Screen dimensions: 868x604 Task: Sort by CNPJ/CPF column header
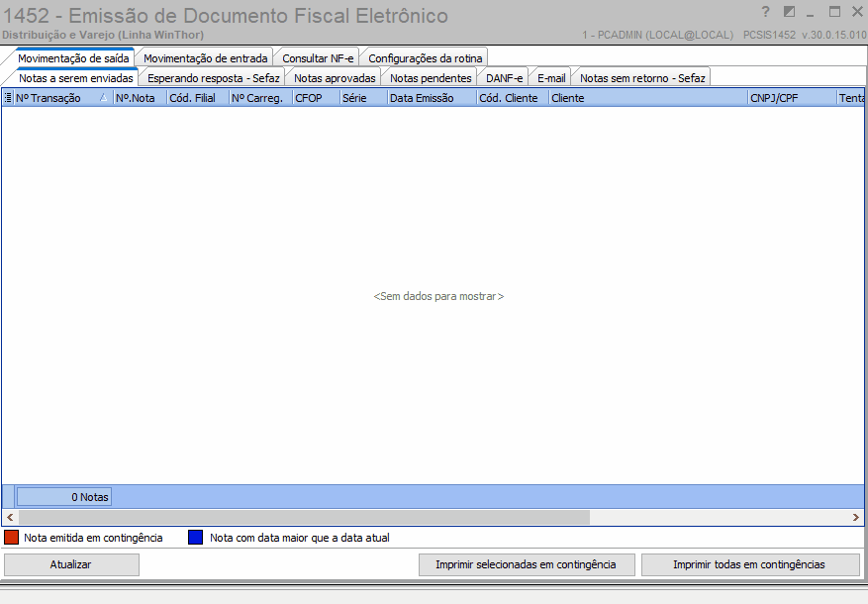pyautogui.click(x=792, y=98)
